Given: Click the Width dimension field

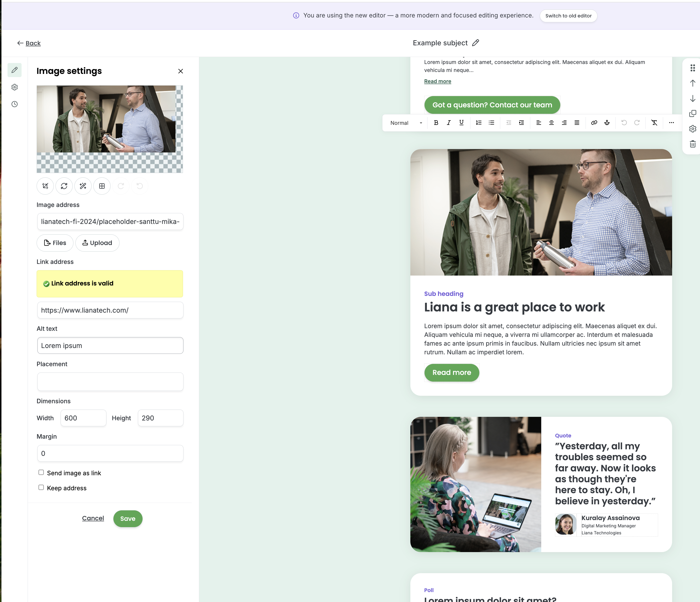Looking at the screenshot, I should (83, 418).
